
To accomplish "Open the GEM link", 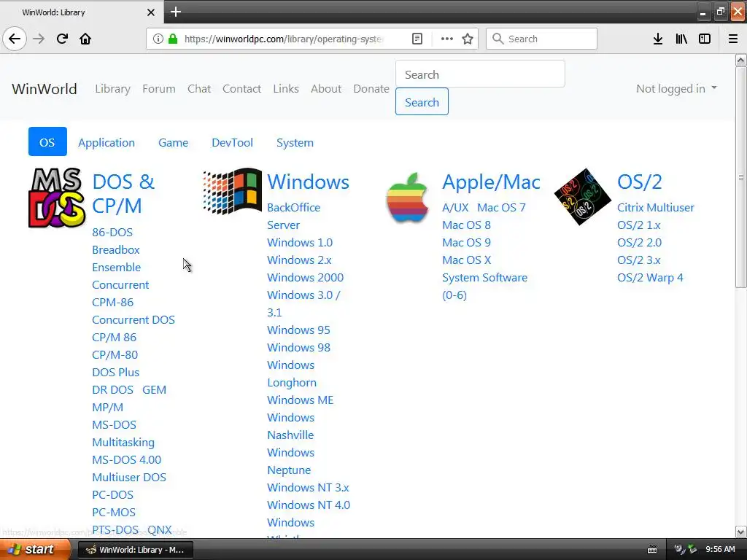I will (155, 389).
